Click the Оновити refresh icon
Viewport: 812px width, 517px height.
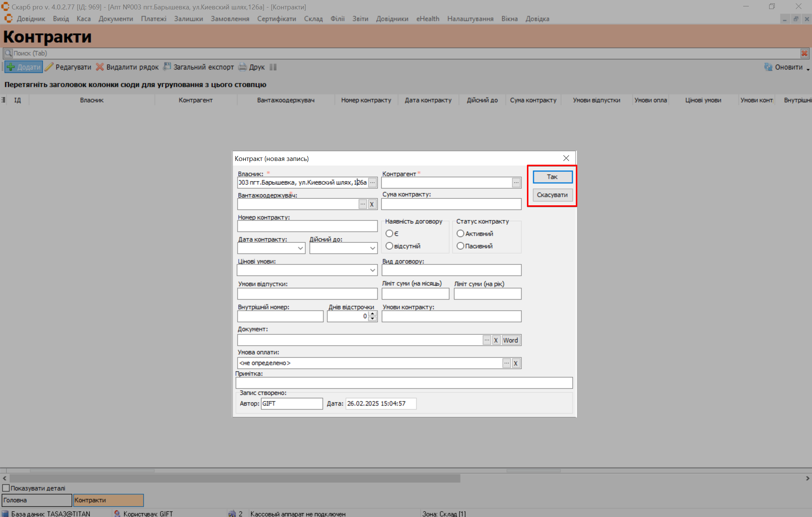[768, 67]
